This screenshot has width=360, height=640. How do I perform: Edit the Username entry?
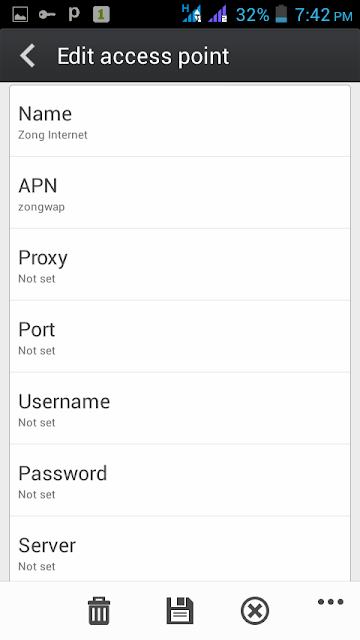click(x=180, y=408)
